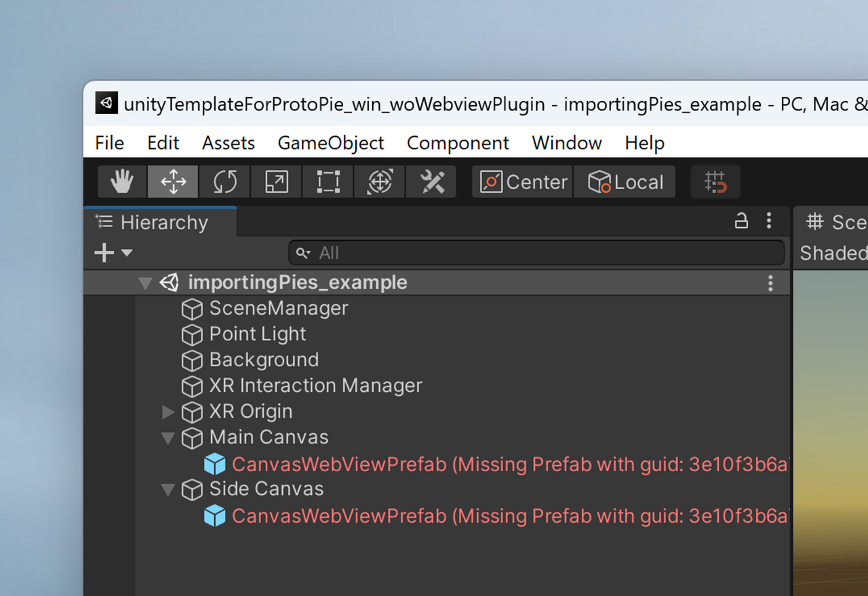868x596 pixels.
Task: Toggle pivot mode Center button
Action: point(522,182)
